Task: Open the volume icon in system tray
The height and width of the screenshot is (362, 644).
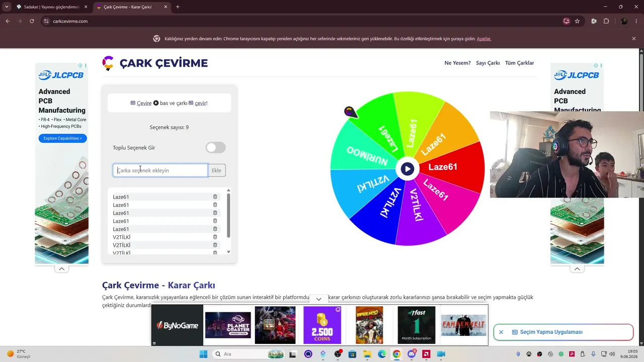Action: click(x=612, y=354)
